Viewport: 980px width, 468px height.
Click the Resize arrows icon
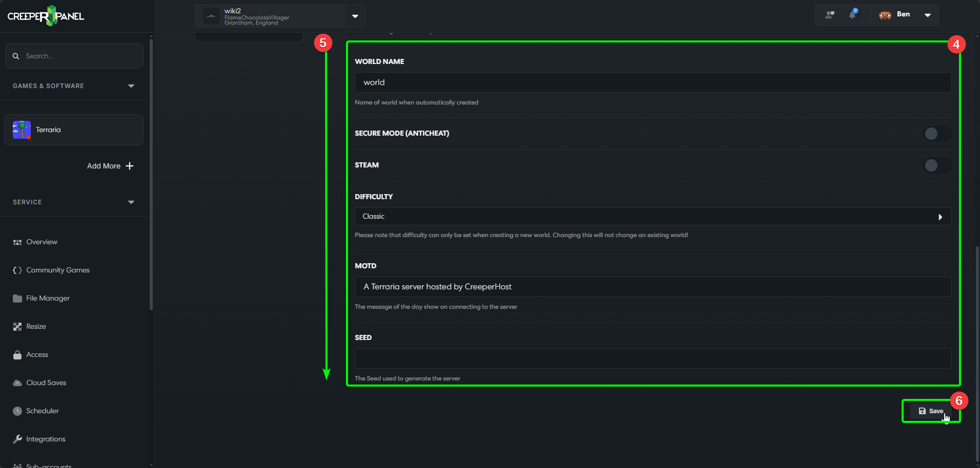(x=17, y=326)
